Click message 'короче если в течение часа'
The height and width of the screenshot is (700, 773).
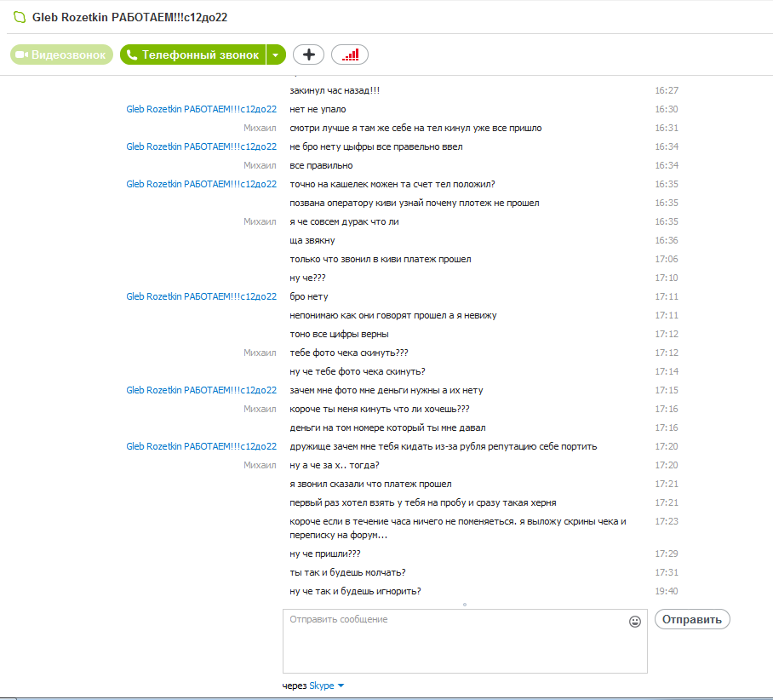pos(458,528)
